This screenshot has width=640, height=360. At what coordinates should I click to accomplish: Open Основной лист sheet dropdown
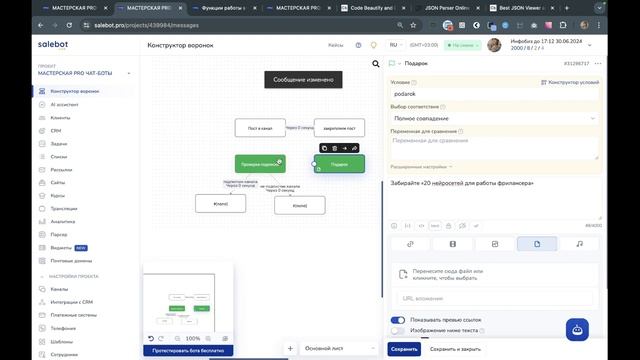(x=340, y=349)
